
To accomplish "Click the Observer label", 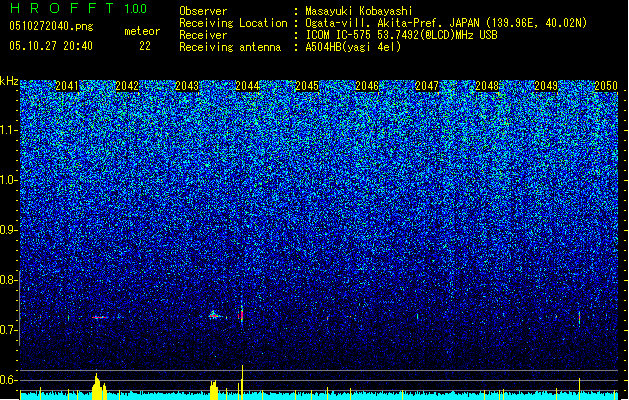I will click(x=203, y=11).
